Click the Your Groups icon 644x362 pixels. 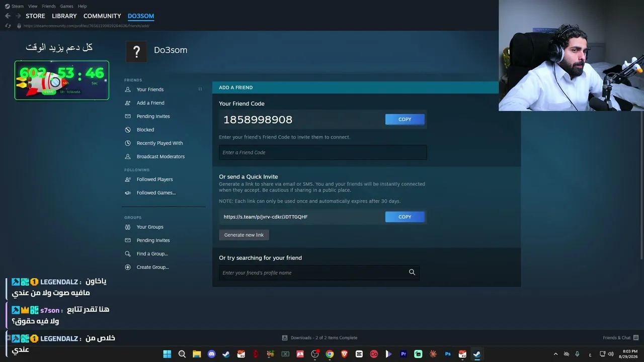click(x=128, y=227)
